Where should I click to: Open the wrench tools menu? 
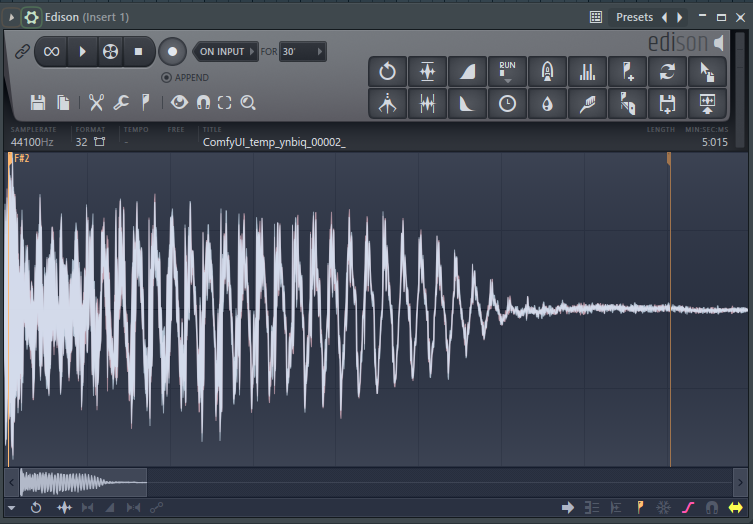[120, 102]
